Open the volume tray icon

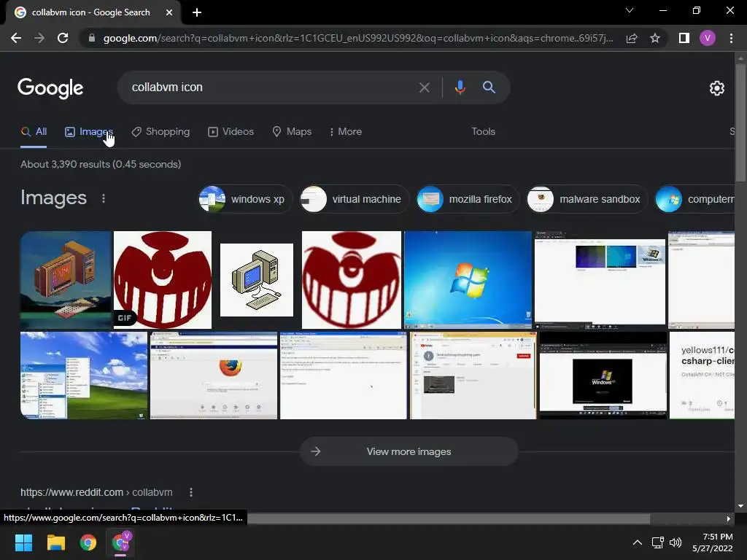pos(676,542)
